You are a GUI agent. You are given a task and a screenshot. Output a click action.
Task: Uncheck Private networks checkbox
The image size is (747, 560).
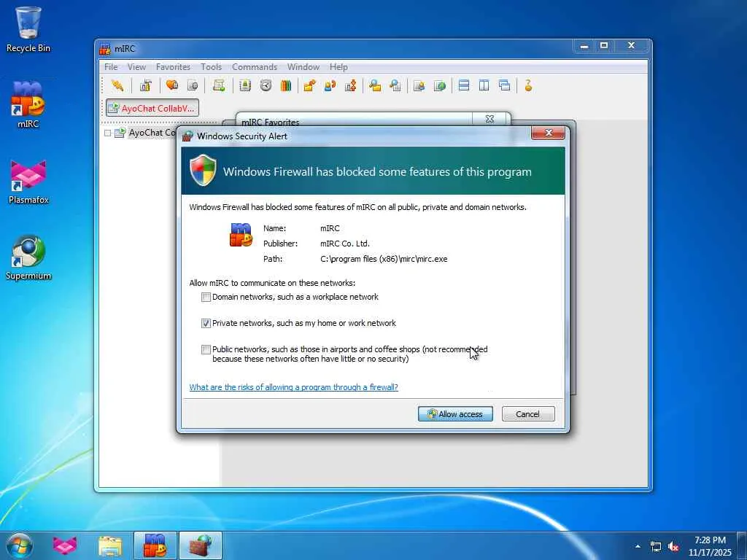click(206, 323)
